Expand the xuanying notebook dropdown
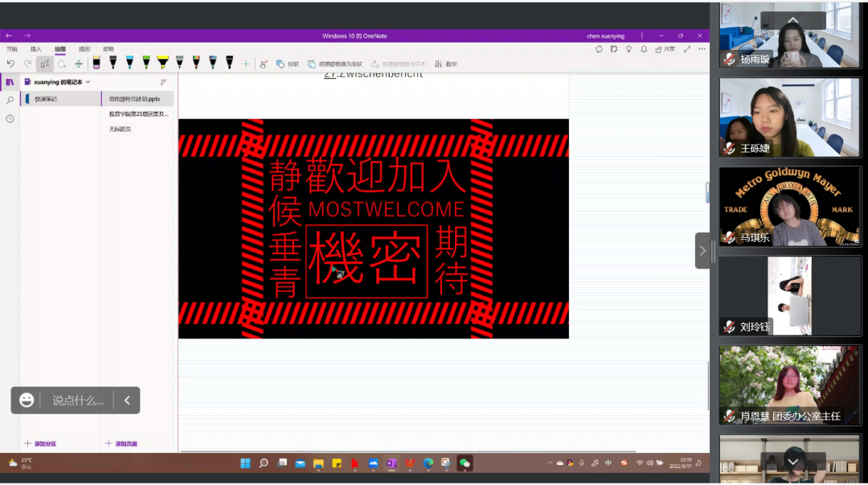This screenshot has width=868, height=485. [x=88, y=82]
